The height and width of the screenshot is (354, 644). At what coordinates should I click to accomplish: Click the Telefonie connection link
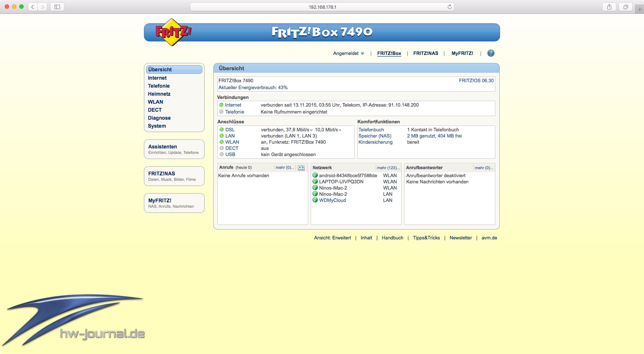234,112
